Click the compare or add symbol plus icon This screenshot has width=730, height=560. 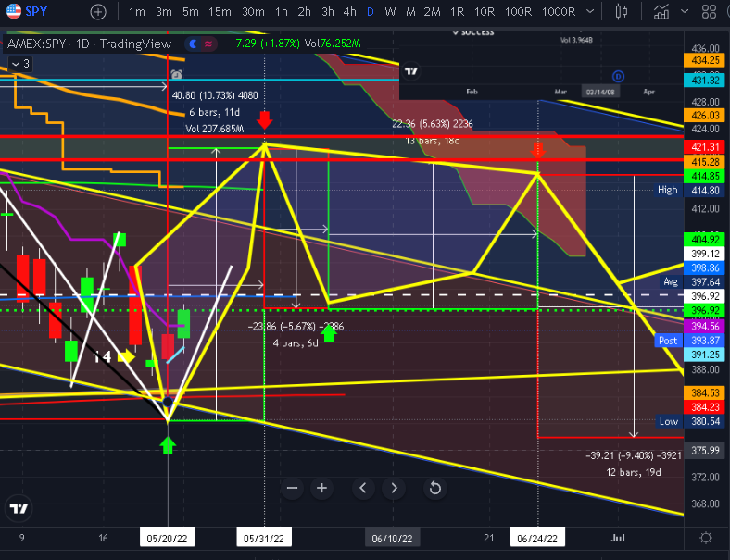[98, 12]
